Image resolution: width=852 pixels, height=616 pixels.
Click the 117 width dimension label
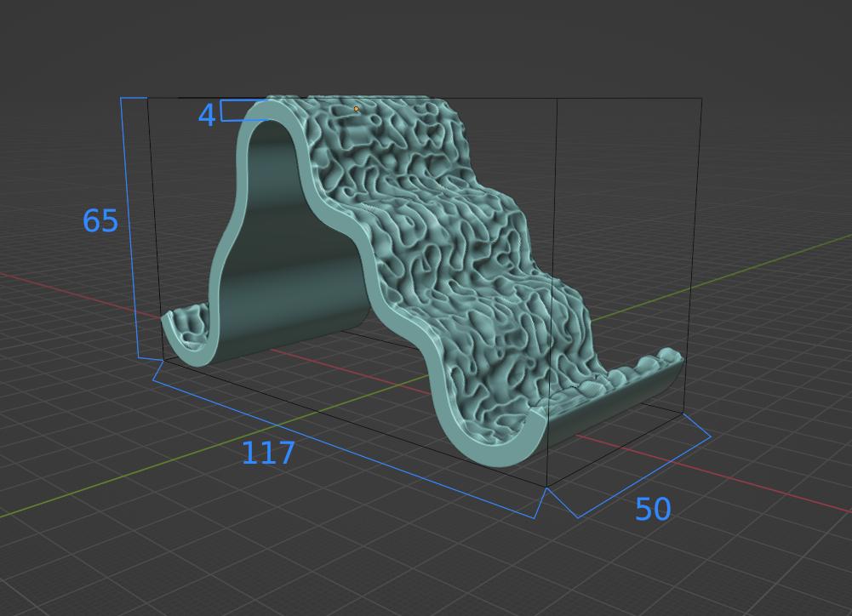pos(268,453)
